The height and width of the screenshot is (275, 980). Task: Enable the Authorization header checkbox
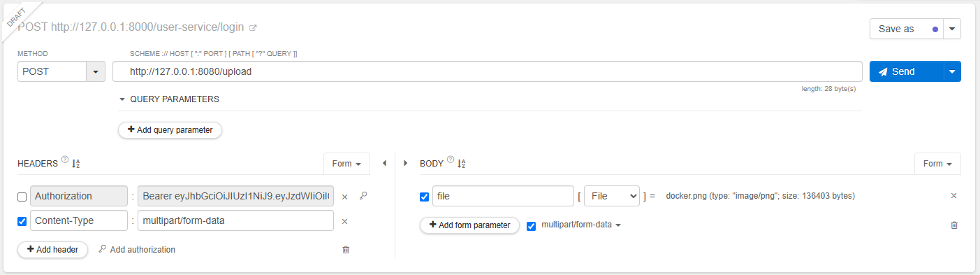22,197
